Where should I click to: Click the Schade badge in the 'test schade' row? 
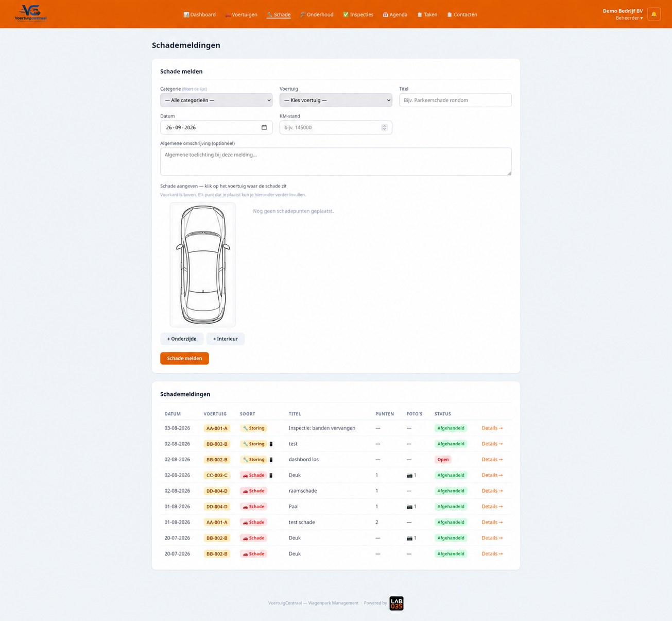(x=253, y=523)
